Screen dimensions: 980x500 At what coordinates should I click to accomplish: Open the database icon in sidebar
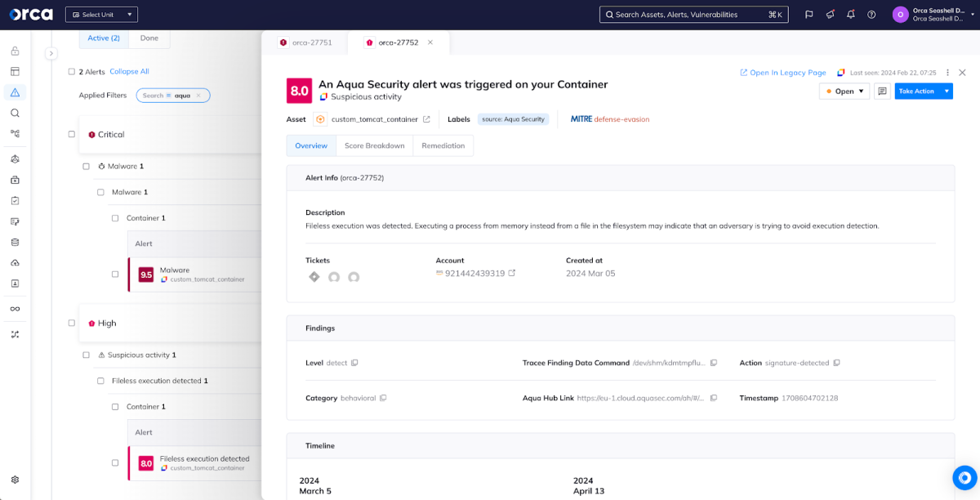click(15, 242)
